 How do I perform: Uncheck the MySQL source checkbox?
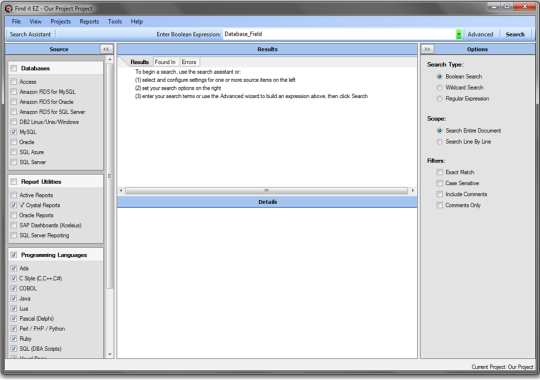(13, 132)
